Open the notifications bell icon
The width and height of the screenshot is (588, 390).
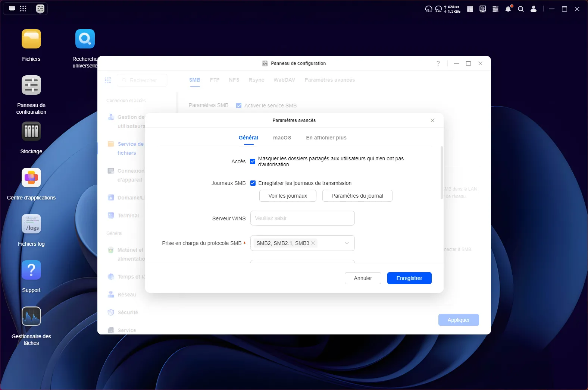(x=508, y=9)
